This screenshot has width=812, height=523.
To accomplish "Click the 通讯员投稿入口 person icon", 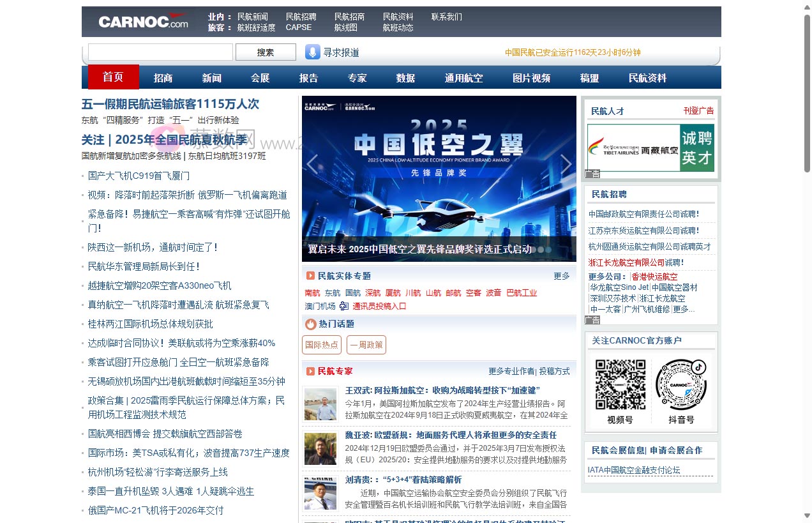I will pos(343,307).
